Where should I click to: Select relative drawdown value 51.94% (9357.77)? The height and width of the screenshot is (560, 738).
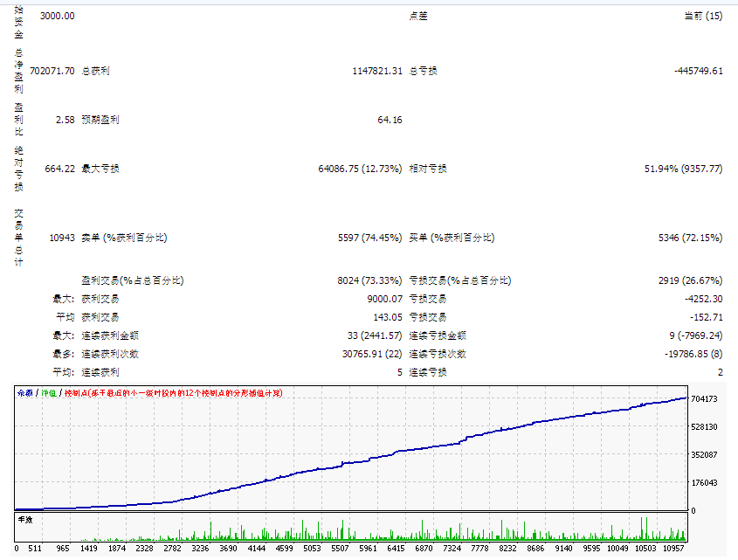pos(683,169)
